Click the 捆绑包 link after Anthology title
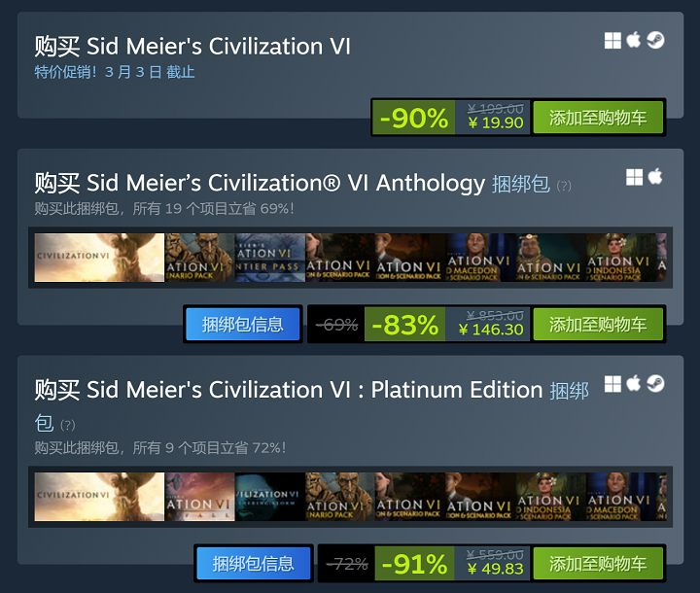The height and width of the screenshot is (593, 700). tap(520, 183)
